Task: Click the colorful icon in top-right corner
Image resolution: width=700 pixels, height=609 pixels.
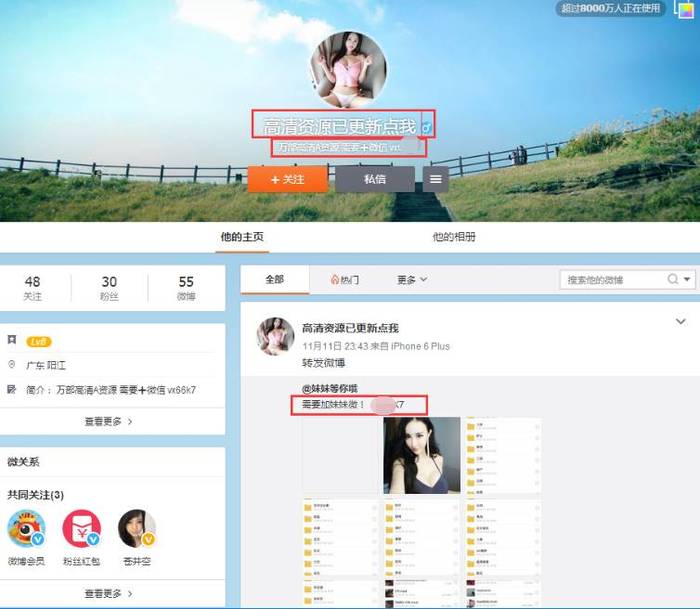Action: click(684, 9)
